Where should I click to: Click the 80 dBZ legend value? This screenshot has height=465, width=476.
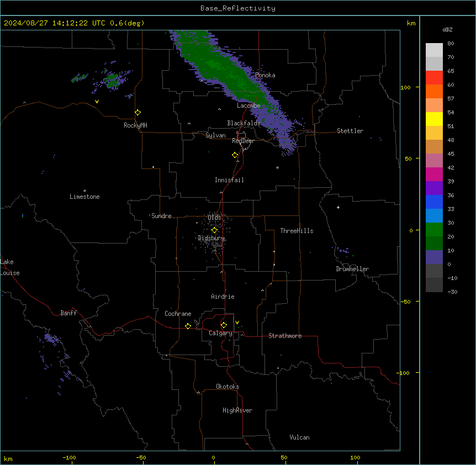pyautogui.click(x=451, y=44)
